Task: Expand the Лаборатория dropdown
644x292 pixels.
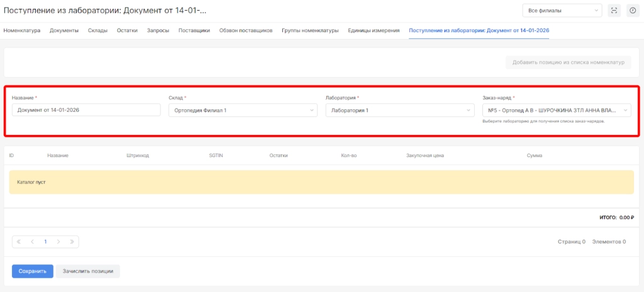Action: pyautogui.click(x=399, y=111)
